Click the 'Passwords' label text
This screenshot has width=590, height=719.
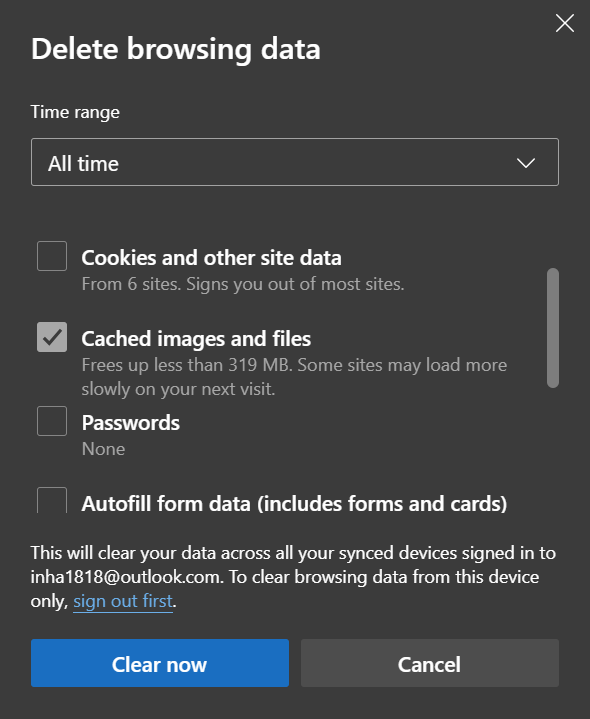131,423
